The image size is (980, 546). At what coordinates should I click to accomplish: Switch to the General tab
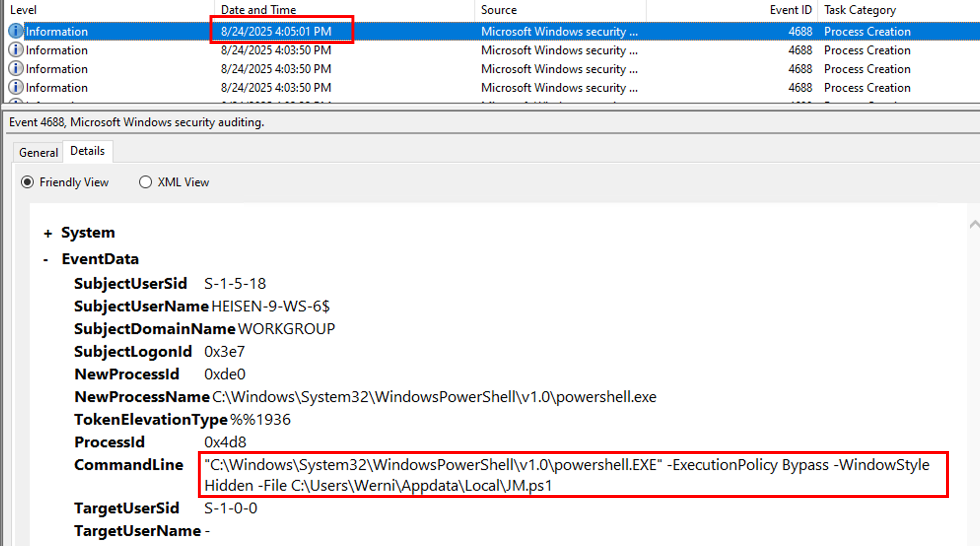38,153
